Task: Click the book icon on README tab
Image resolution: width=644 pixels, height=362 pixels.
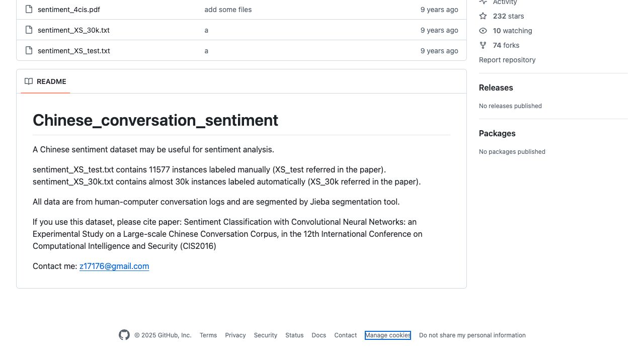Action: click(x=29, y=81)
